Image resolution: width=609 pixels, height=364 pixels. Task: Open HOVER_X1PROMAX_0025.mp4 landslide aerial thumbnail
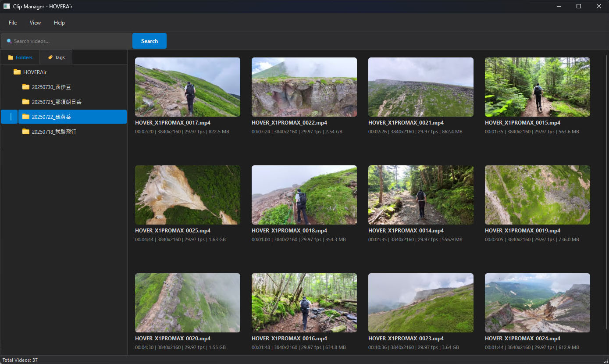pyautogui.click(x=187, y=195)
